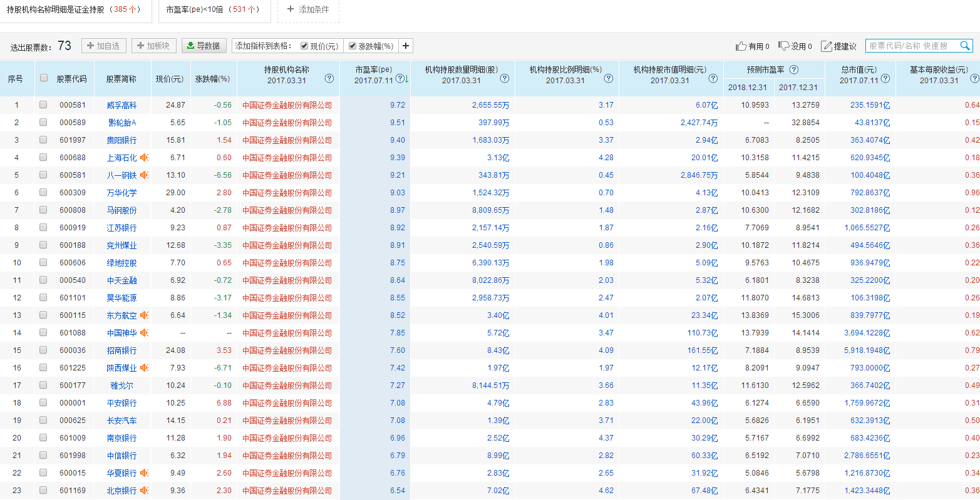Image resolution: width=980 pixels, height=500 pixels.
Task: Click stock code 601101
Action: [73, 298]
